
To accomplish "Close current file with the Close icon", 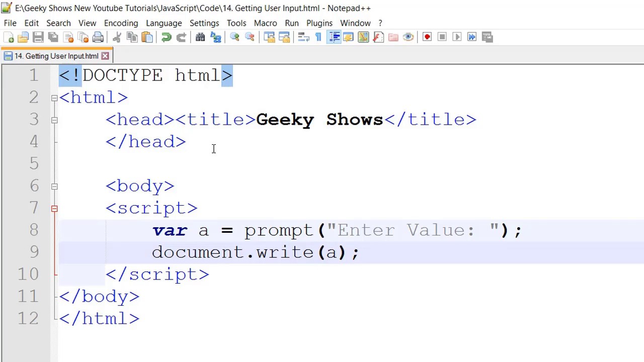I will coord(68,37).
